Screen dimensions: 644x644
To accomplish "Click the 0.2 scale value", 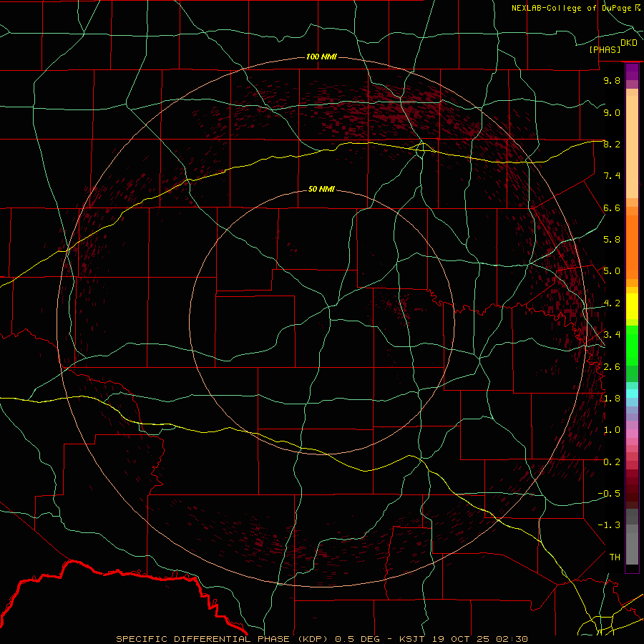I will click(612, 462).
